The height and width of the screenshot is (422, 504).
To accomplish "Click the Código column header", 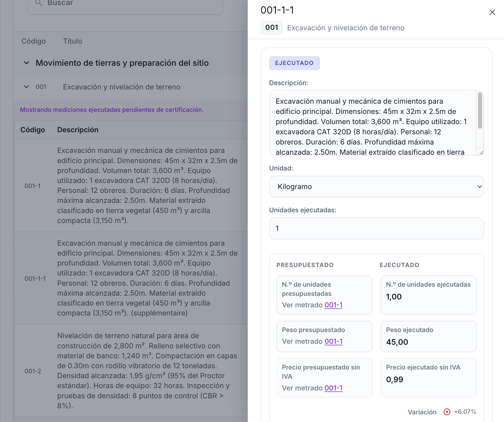I will pos(33,41).
